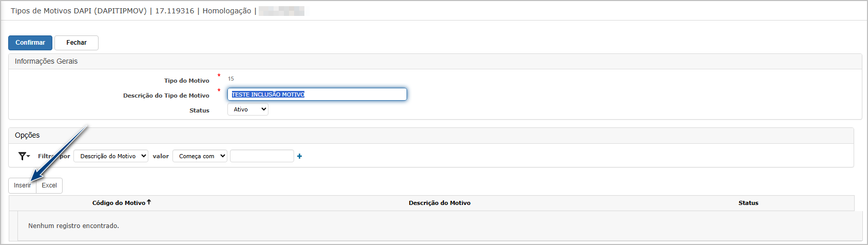Focus the Descrição do Tipo de Motivo text field
Screen dimensions: 868x245
[x=317, y=95]
